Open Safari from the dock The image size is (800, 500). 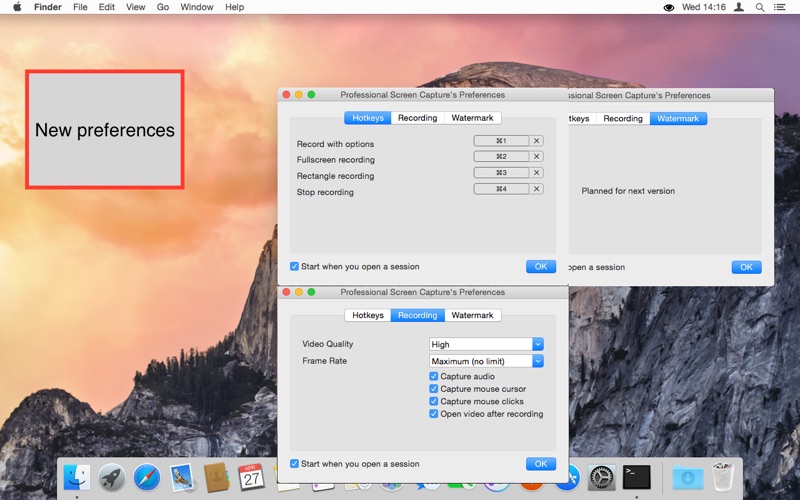coord(147,478)
